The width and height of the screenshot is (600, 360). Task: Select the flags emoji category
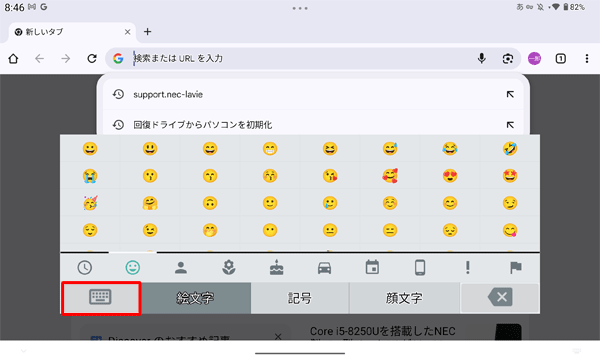pyautogui.click(x=516, y=267)
